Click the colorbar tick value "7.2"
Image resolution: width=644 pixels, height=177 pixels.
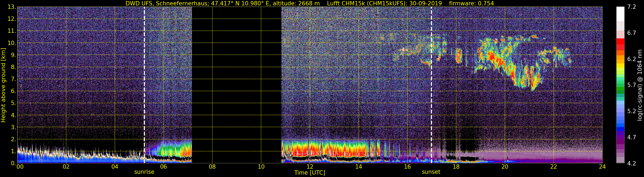pyautogui.click(x=632, y=7)
